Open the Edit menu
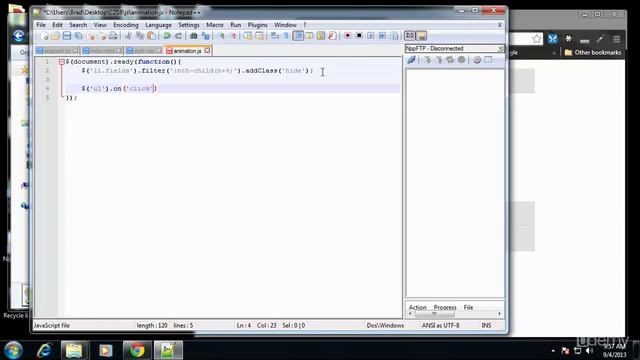The height and width of the screenshot is (360, 640). 57,25
